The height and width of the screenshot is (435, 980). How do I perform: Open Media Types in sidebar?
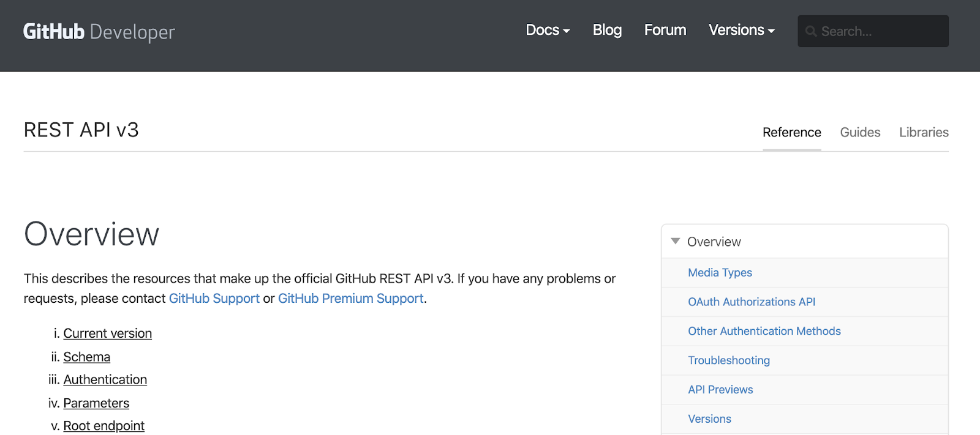point(720,273)
